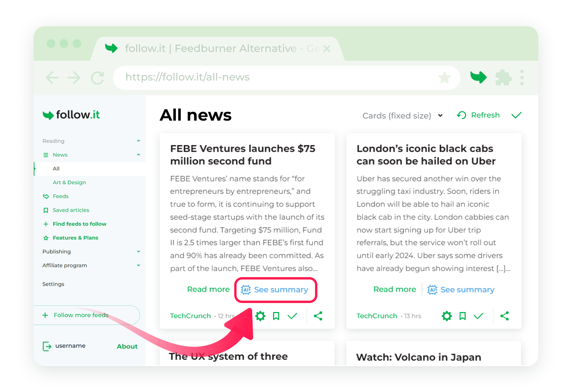Expand the Affiliate program section
Image resolution: width=572 pixels, height=392 pixels.
tap(138, 265)
